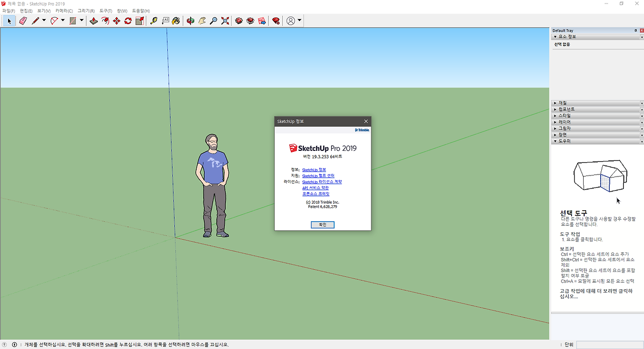Open the SketchUp 라이선스 계약 link

point(322,182)
